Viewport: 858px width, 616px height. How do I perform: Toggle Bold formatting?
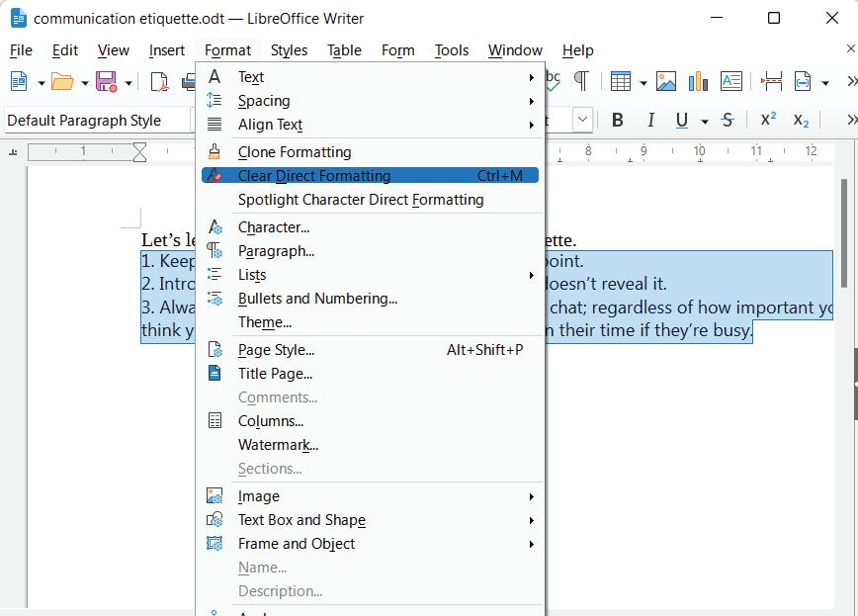point(617,120)
